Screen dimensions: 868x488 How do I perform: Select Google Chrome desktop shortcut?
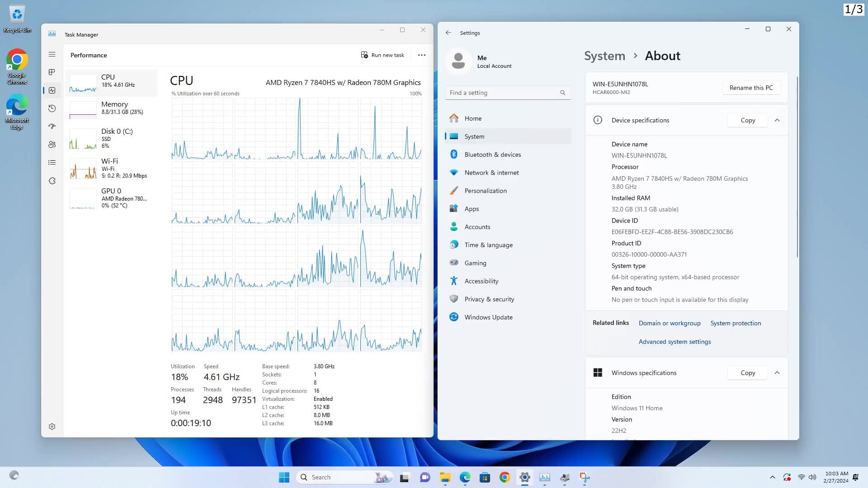pos(17,66)
